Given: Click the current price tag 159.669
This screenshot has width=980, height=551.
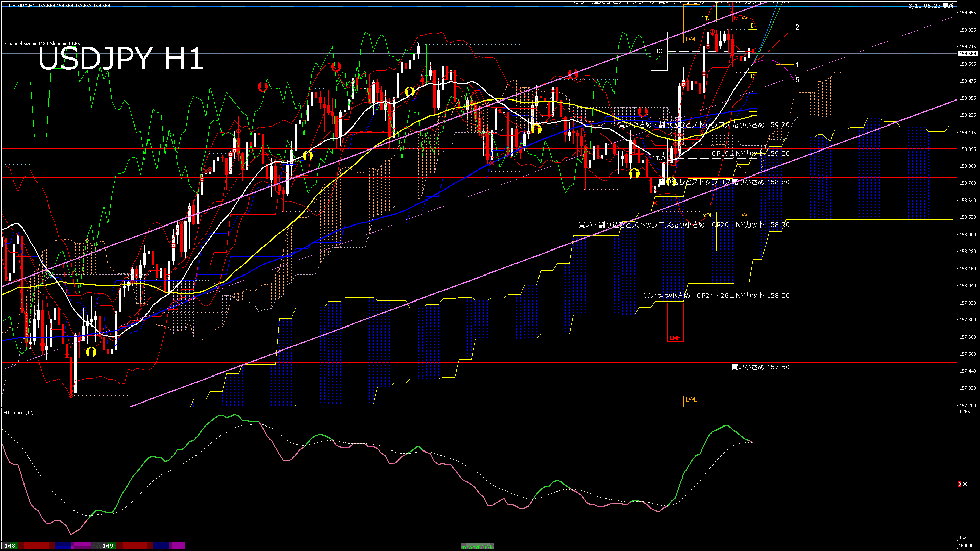Looking at the screenshot, I should click(x=968, y=54).
